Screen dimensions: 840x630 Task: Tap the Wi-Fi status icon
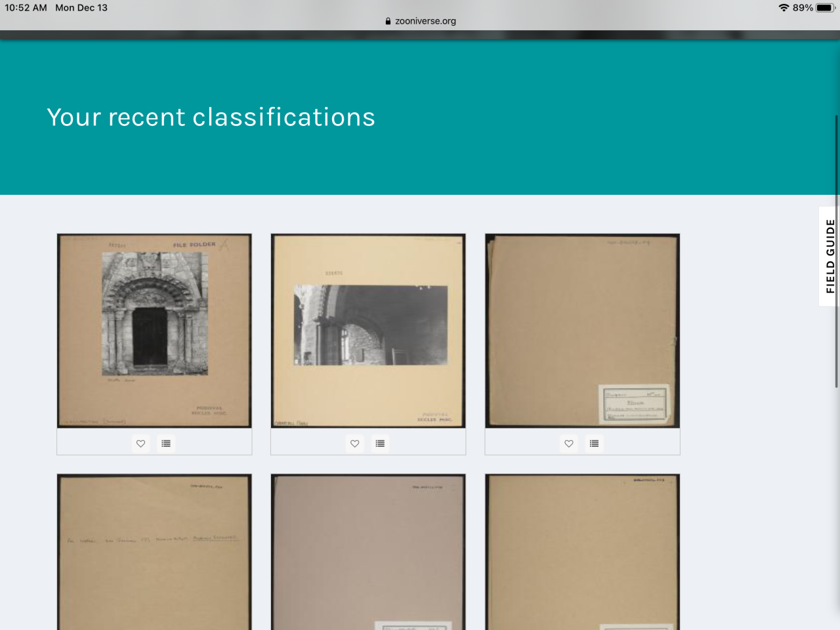pyautogui.click(x=784, y=8)
